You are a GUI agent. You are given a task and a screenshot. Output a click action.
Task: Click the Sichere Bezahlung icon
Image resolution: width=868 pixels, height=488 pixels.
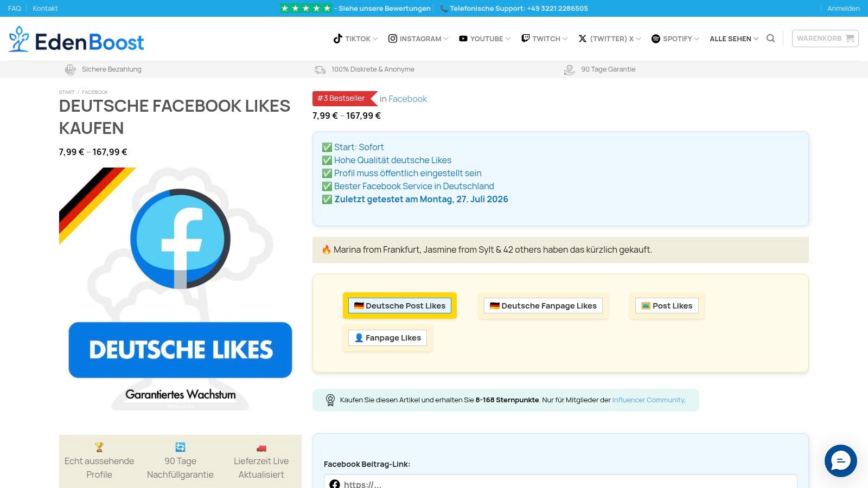(71, 69)
